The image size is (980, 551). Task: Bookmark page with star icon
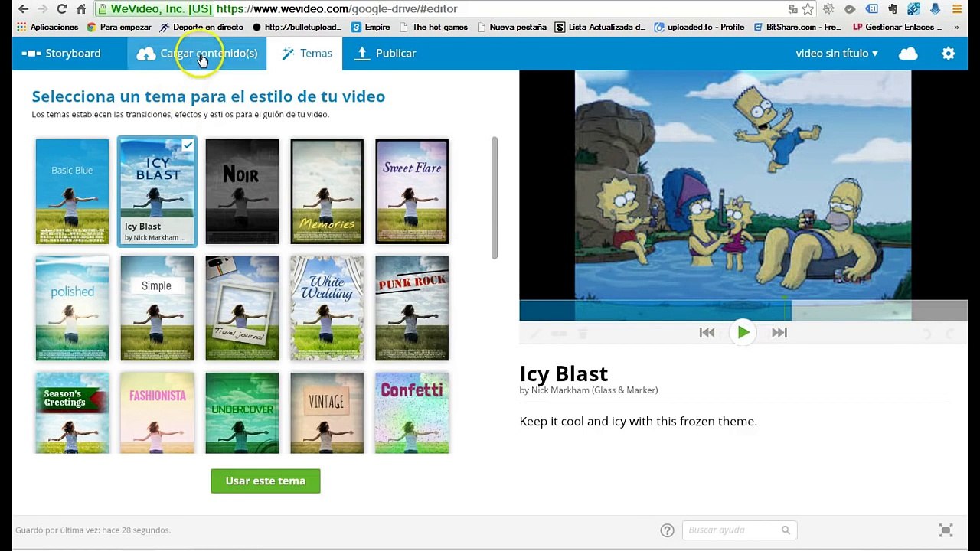coord(808,9)
